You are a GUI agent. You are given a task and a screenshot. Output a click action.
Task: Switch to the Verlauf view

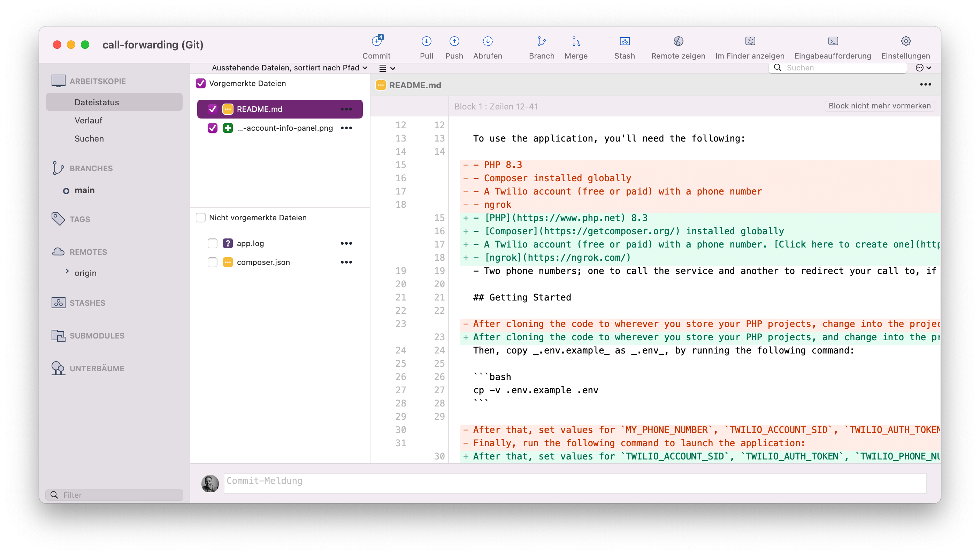(89, 120)
